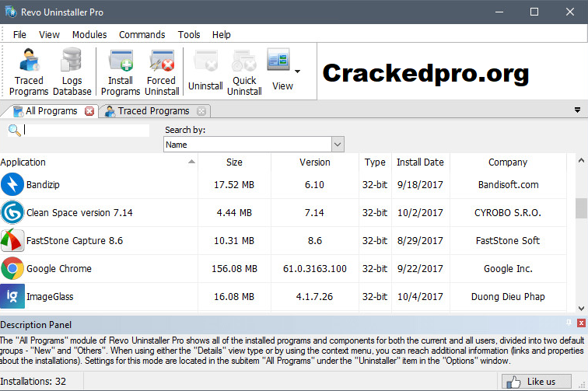Close the All Programs tab

(x=89, y=111)
